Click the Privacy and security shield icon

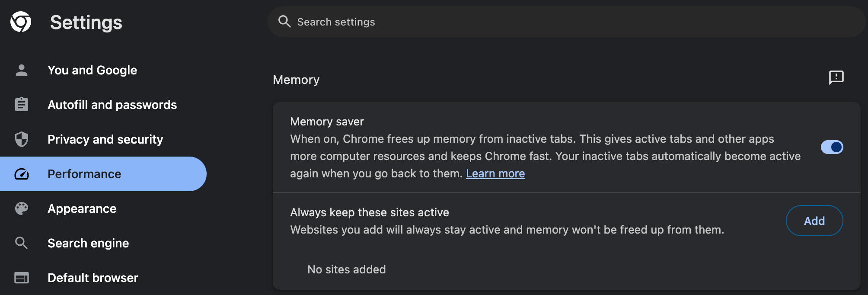tap(22, 139)
